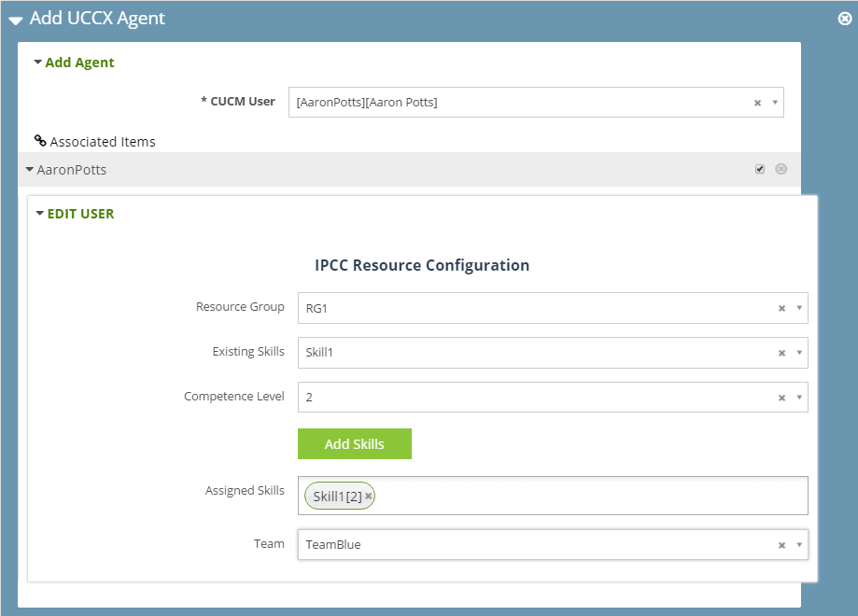Open the CUCM User dropdown arrow
The image size is (858, 616).
click(775, 103)
